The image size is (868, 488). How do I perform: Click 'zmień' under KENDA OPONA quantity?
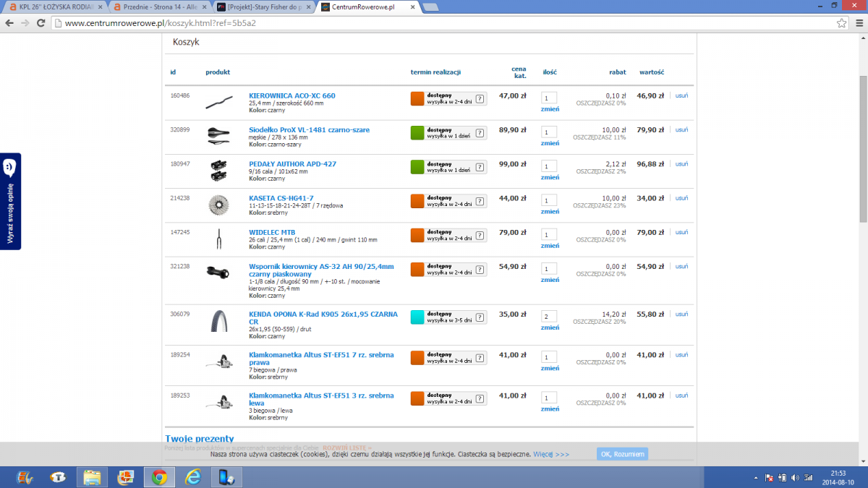550,328
